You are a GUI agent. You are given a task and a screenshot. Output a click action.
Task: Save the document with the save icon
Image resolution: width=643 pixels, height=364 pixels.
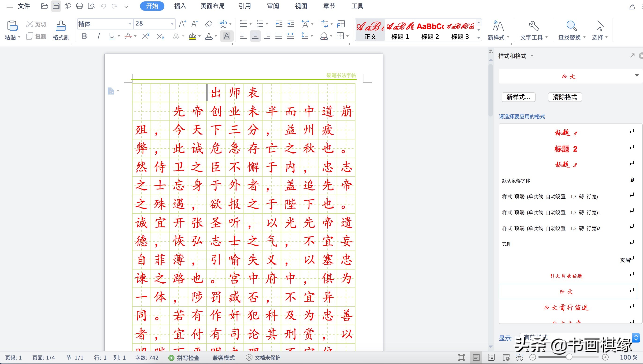pos(56,6)
